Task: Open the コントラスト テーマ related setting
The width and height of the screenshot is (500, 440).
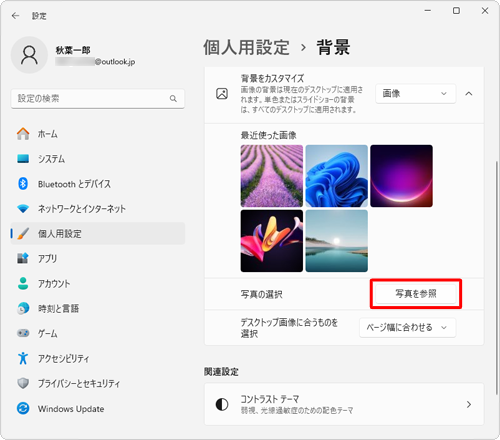Action: [344, 404]
